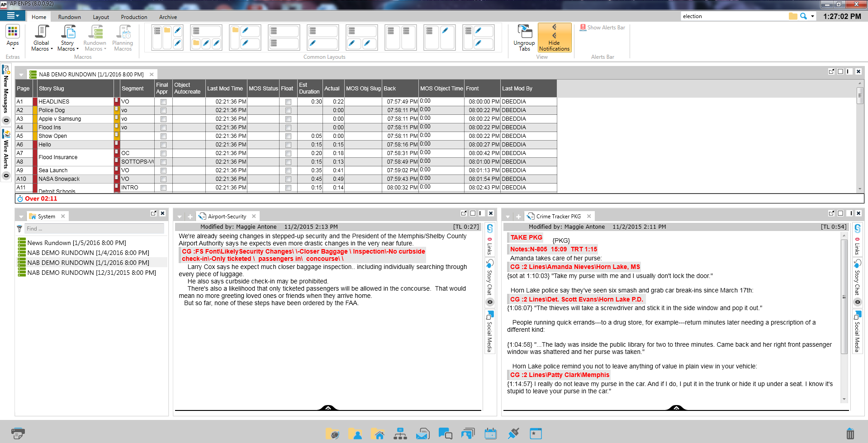Expand the search options dropdown arrow
868x443 pixels.
812,16
